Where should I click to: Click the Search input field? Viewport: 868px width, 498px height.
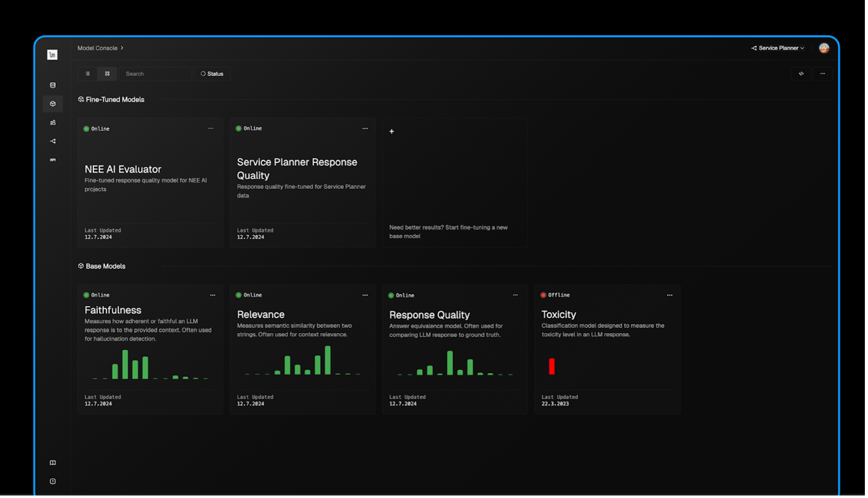click(x=155, y=74)
